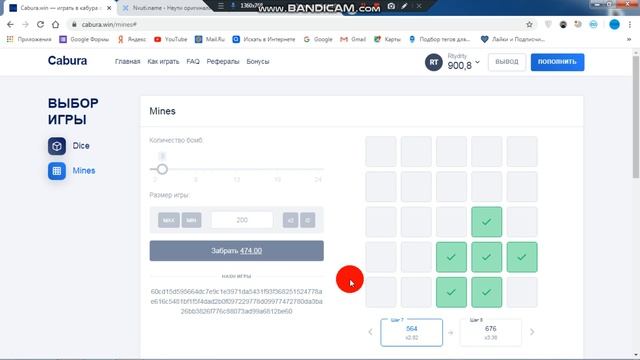
Task: Go to previous step with left chevron
Action: (370, 332)
